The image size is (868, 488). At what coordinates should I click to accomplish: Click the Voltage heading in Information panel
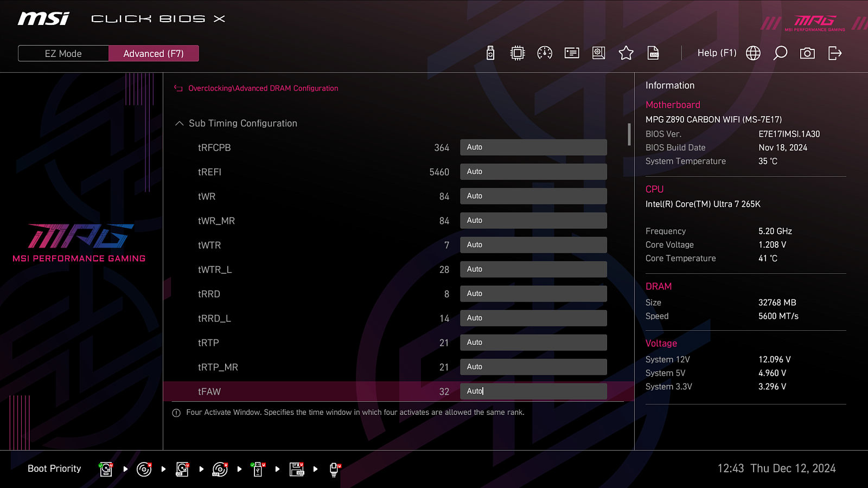click(661, 343)
